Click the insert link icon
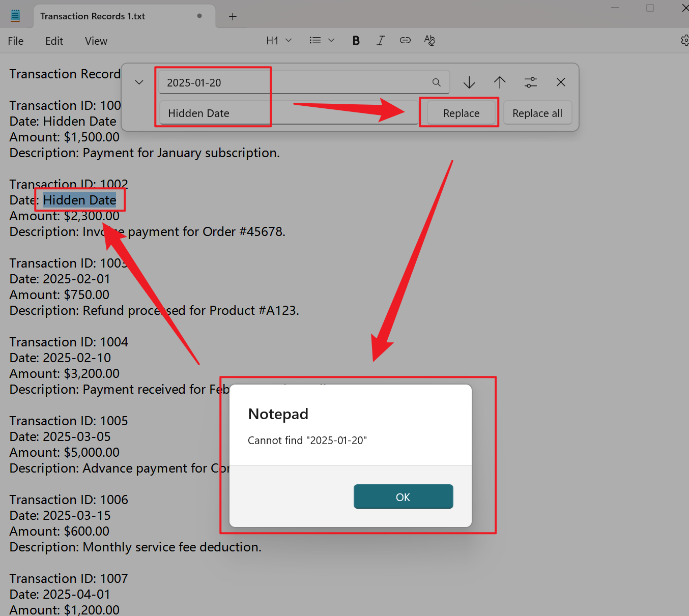Screen dimensions: 689x616 pyautogui.click(x=405, y=41)
